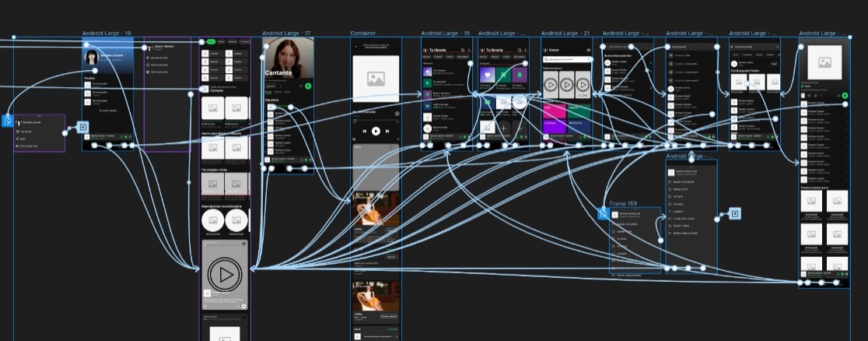Click the large album art placeholder in the Container
This screenshot has width=868, height=341.
pyautogui.click(x=376, y=79)
